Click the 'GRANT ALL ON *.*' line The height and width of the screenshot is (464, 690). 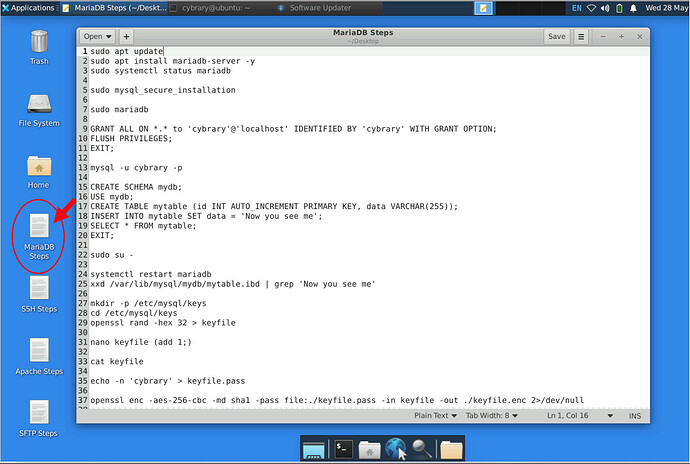[294, 129]
